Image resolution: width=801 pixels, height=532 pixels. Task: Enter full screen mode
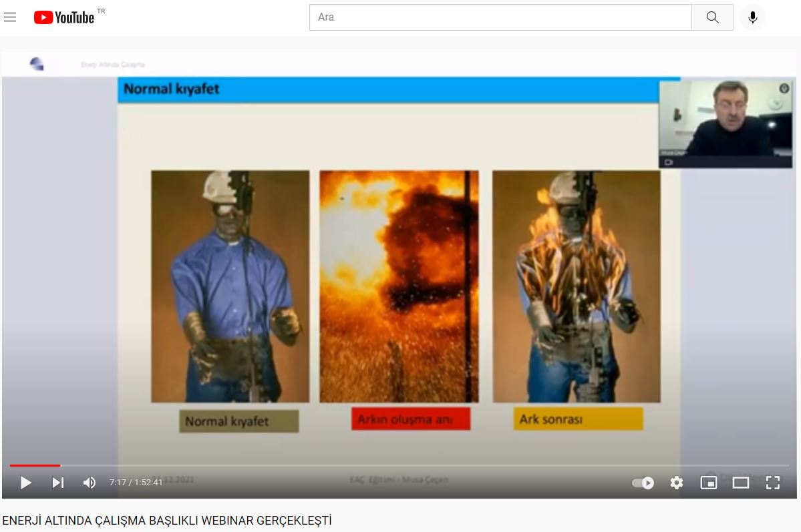click(x=773, y=483)
